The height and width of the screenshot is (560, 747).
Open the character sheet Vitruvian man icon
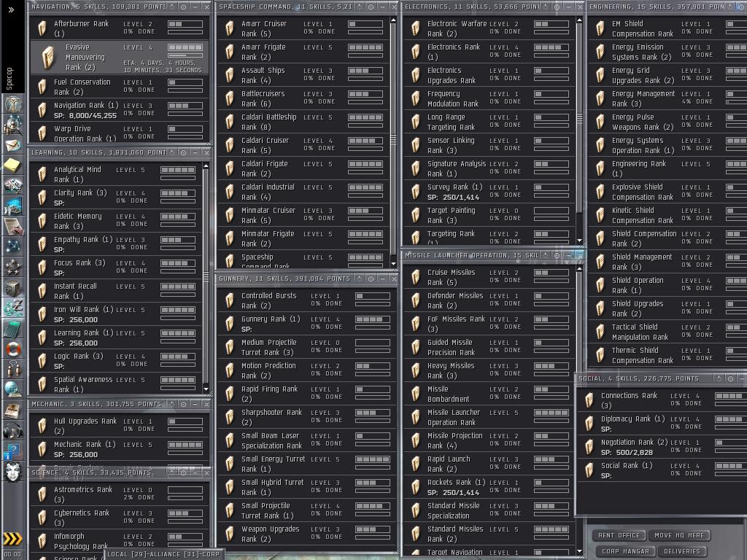[x=13, y=103]
